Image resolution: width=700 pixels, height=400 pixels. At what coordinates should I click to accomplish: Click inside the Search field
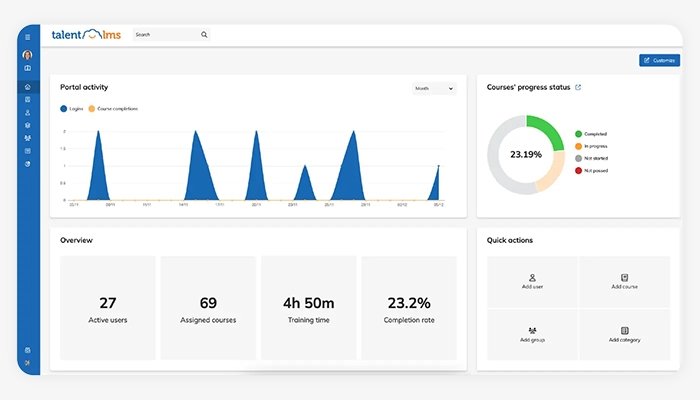pos(166,34)
